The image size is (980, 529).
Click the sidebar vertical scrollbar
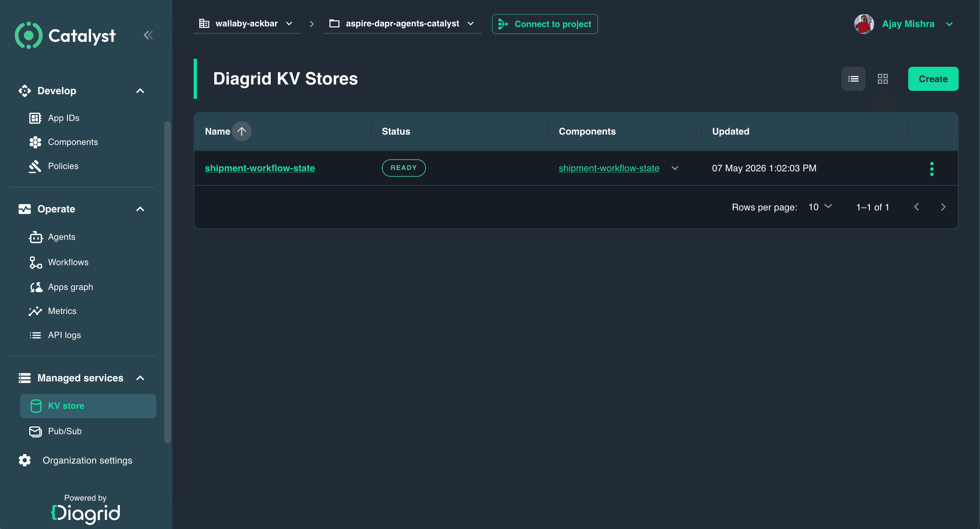[167, 282]
